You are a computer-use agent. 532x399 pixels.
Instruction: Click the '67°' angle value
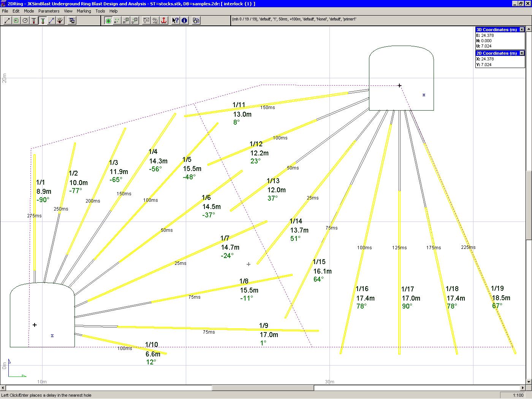click(x=497, y=306)
